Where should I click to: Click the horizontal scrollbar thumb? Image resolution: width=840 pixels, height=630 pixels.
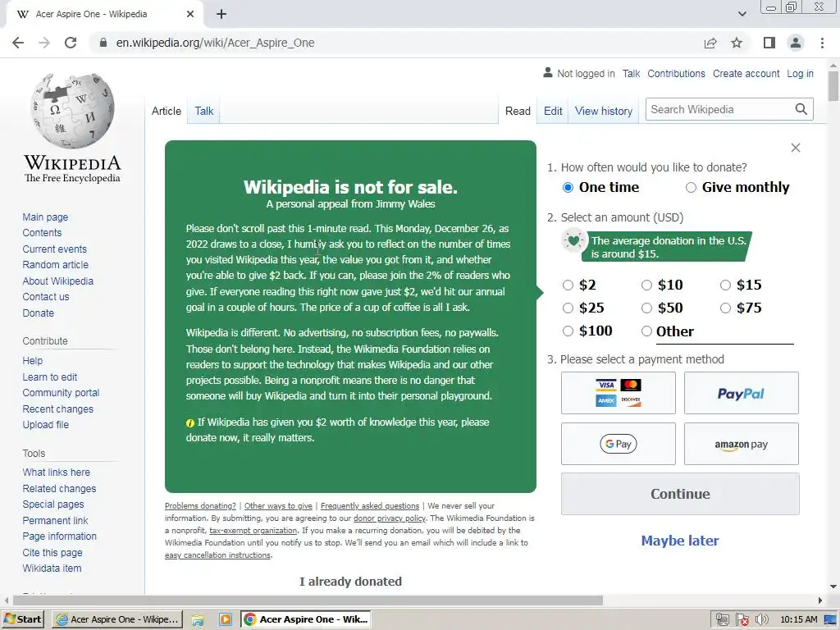(x=307, y=600)
